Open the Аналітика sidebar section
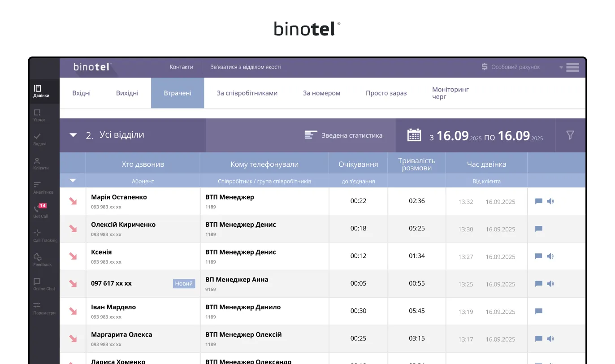Image resolution: width=615 pixels, height=364 pixels. 43,188
